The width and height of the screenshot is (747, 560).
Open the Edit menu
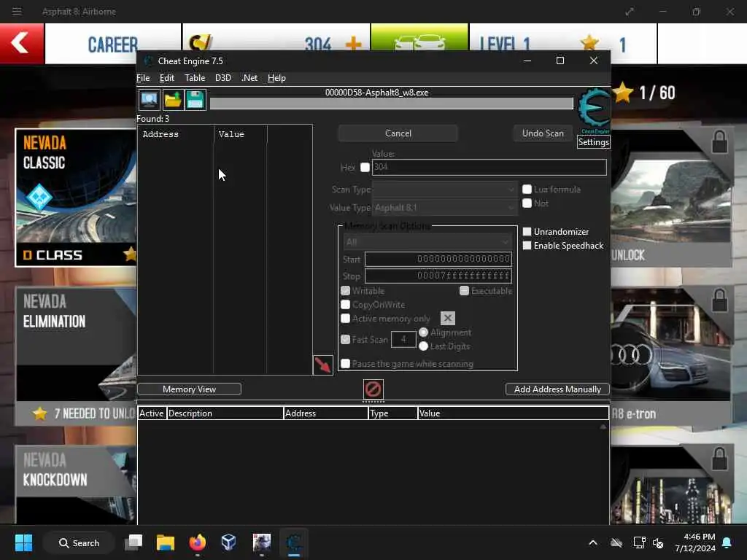point(167,78)
